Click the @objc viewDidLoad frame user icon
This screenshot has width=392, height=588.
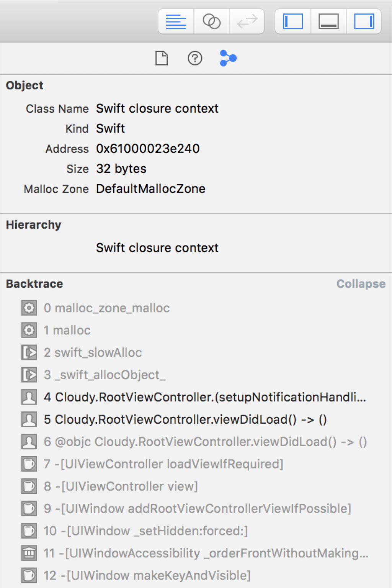coord(29,442)
